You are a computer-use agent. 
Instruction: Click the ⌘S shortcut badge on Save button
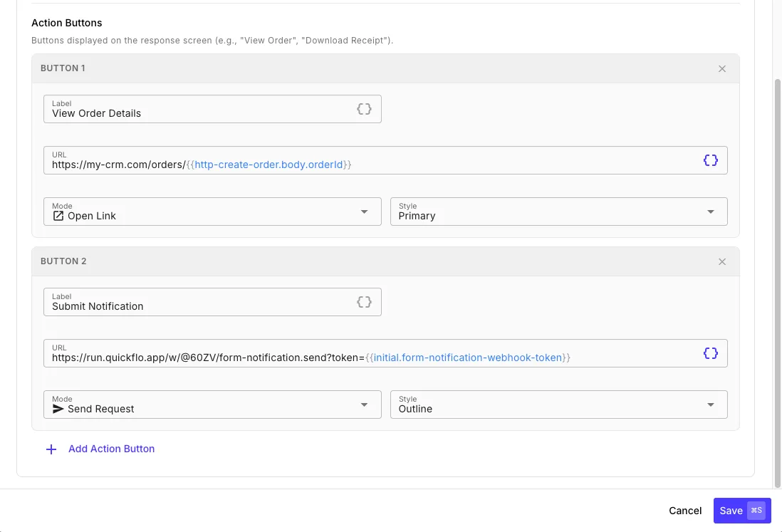point(757,510)
